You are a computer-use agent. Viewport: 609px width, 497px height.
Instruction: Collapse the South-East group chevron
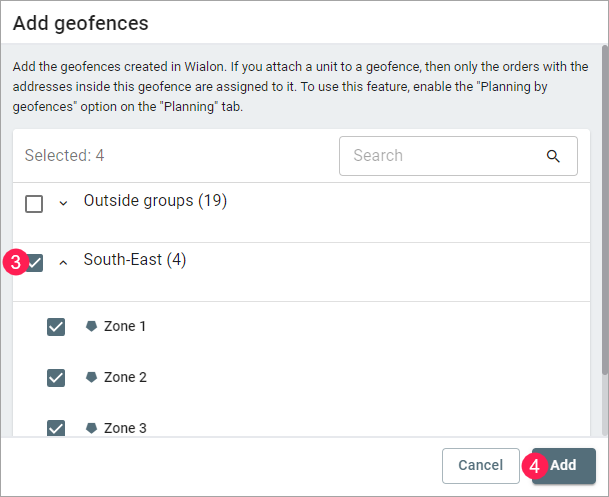[x=63, y=263]
